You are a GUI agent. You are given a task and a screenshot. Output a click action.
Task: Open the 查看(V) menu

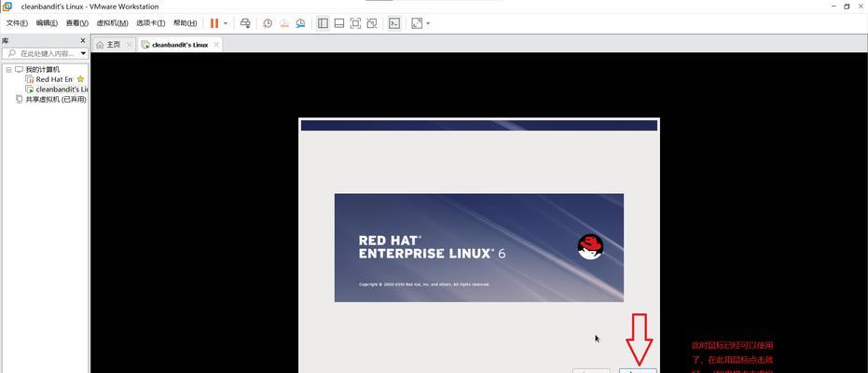tap(77, 23)
